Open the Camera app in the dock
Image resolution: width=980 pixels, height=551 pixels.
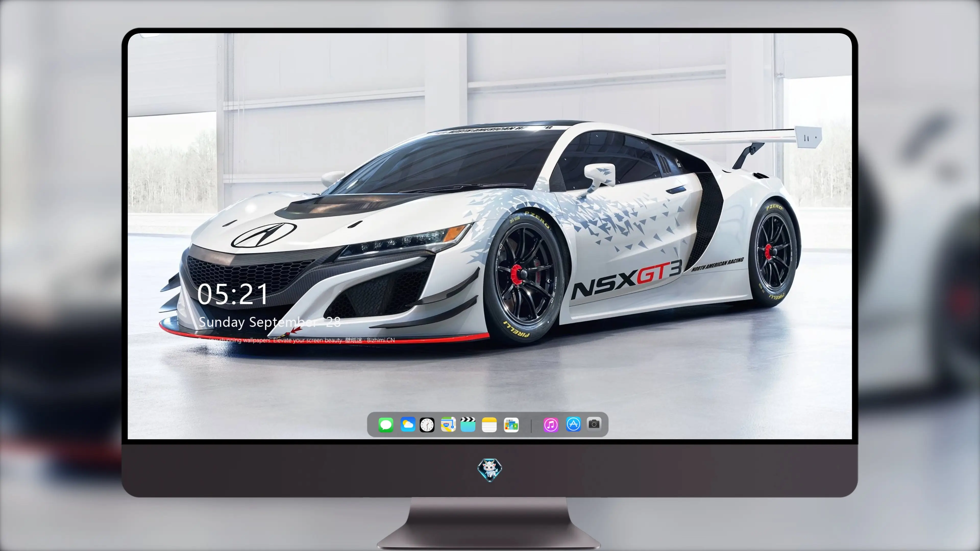tap(594, 424)
